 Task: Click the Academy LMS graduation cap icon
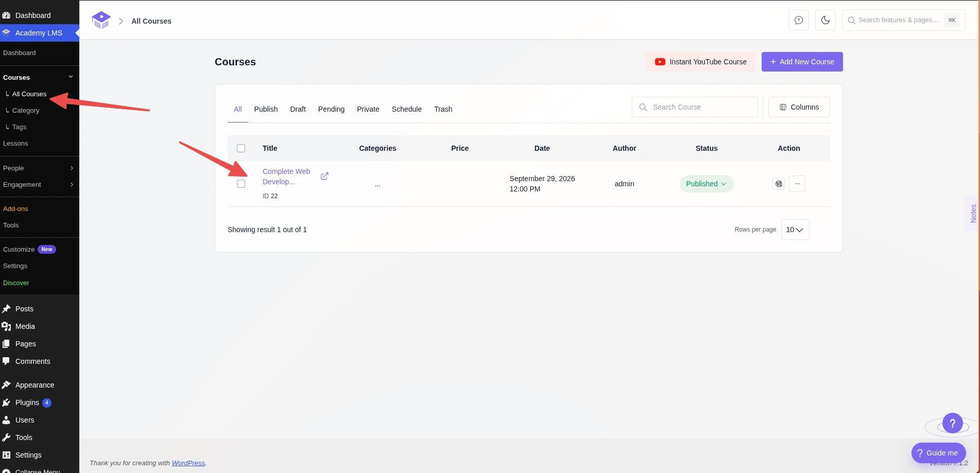click(6, 32)
